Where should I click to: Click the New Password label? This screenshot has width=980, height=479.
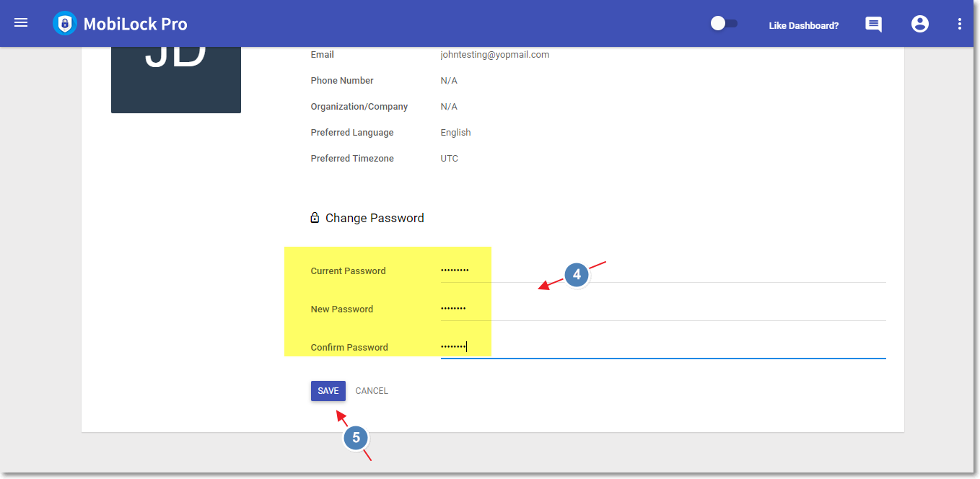pos(342,309)
